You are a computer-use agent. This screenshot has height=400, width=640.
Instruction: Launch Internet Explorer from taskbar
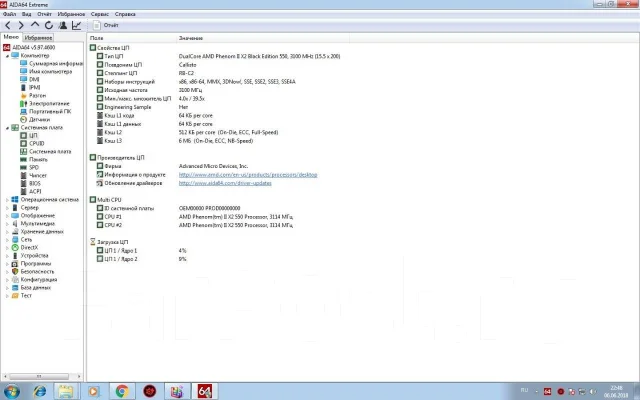click(40, 391)
